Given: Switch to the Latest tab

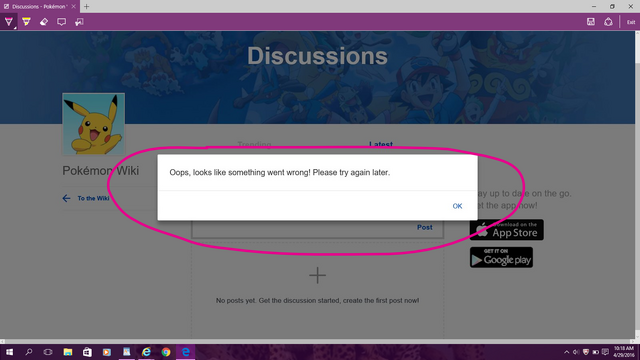Looking at the screenshot, I should [x=381, y=144].
